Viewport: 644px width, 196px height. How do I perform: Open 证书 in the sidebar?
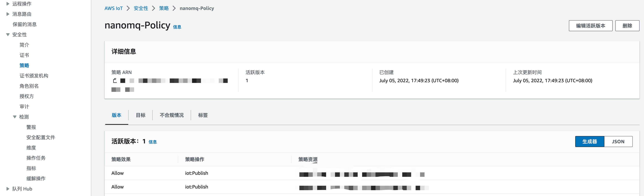tap(24, 55)
